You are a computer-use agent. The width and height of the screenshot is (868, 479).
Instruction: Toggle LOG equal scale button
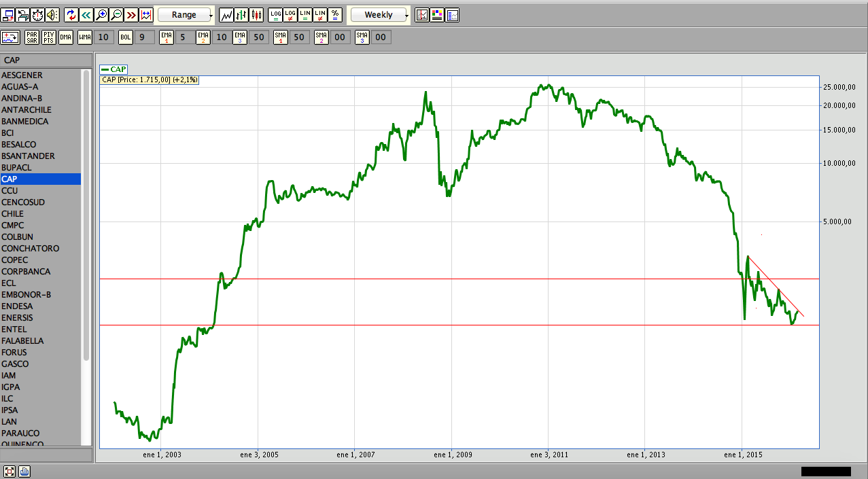click(x=275, y=14)
